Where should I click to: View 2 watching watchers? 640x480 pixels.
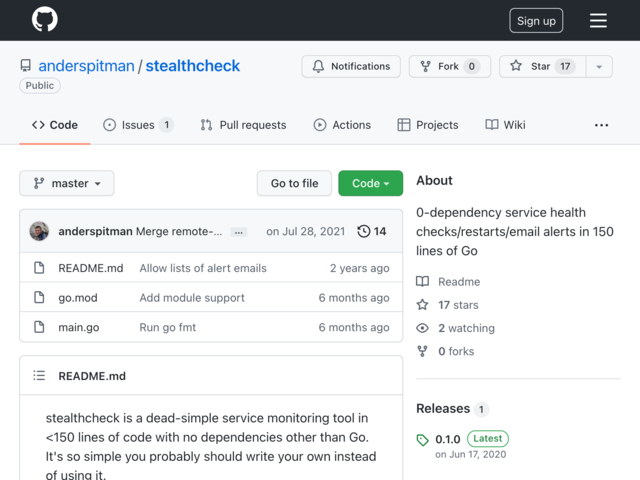pos(456,328)
